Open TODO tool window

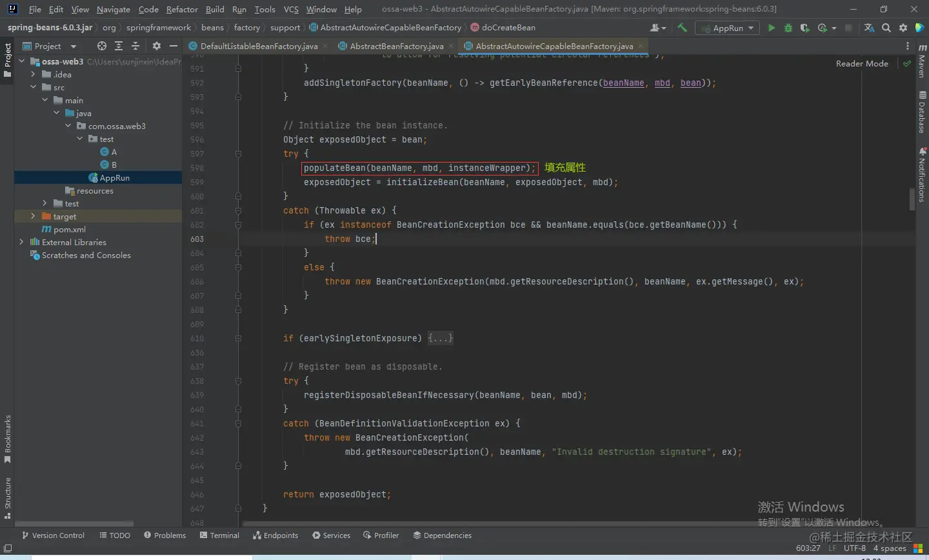coord(115,535)
